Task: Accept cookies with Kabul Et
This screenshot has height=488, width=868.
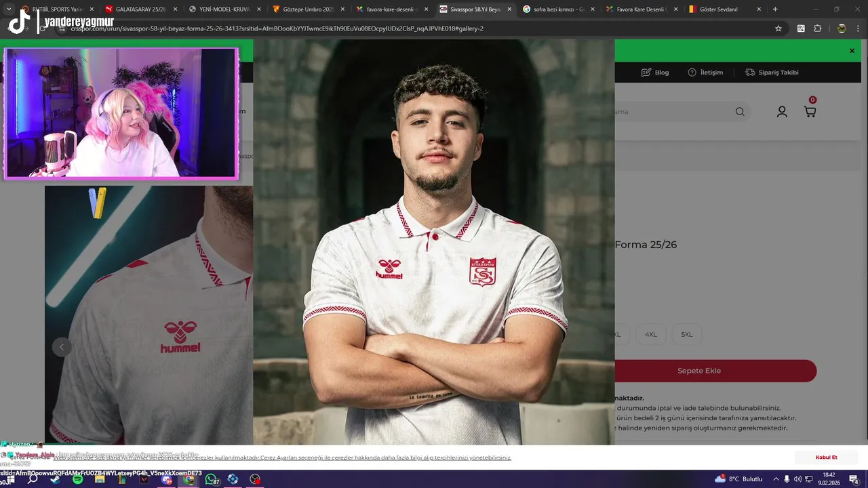Action: point(826,457)
